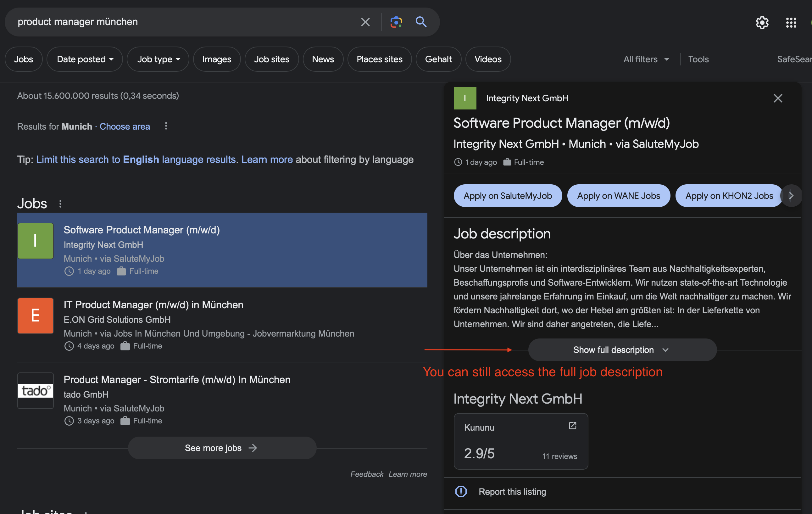Open Kununu reviews external link icon

[x=572, y=426]
